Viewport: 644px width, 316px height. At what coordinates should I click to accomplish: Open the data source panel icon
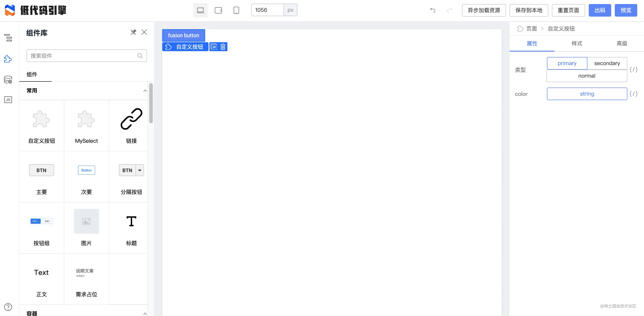point(8,80)
